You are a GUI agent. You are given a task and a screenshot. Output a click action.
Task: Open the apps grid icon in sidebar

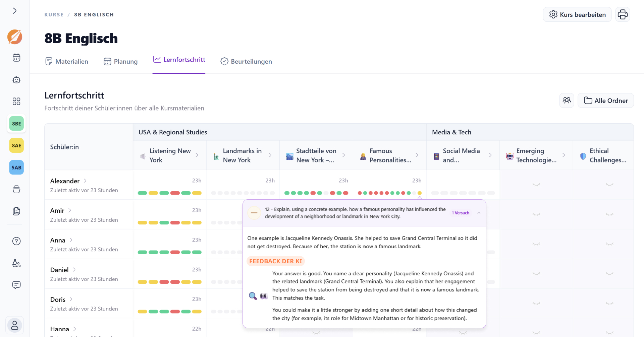click(x=16, y=102)
